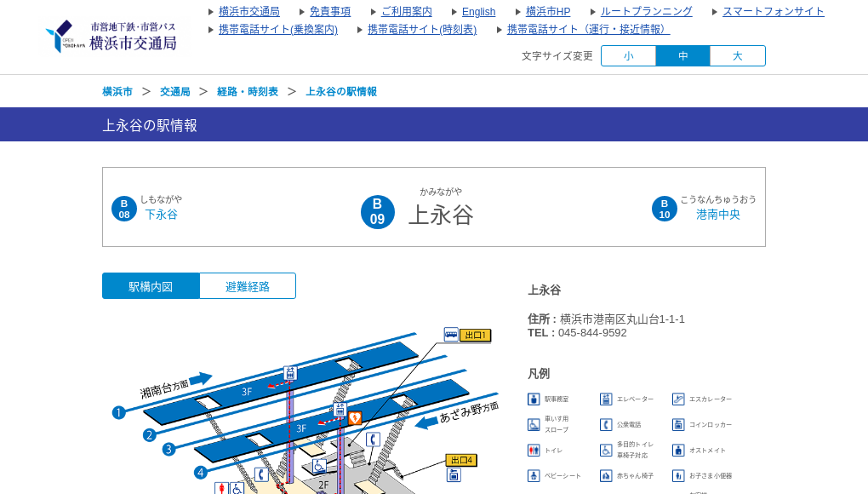Click the red-blue toilet icon in legend
The width and height of the screenshot is (868, 494).
click(x=534, y=451)
